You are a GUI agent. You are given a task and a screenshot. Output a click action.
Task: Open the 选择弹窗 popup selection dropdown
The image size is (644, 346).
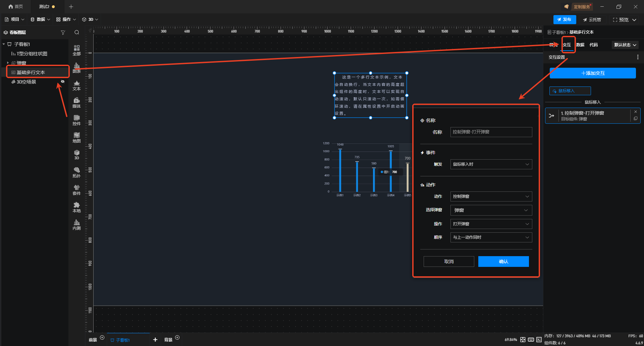pos(491,210)
